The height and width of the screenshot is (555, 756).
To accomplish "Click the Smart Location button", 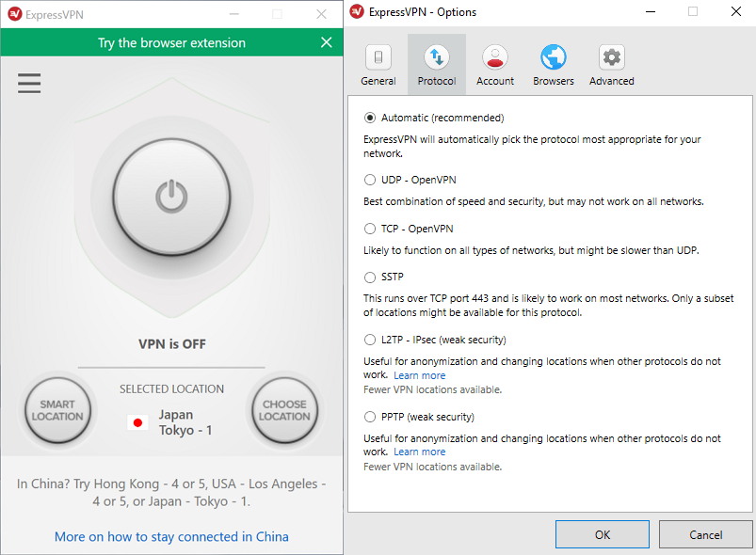I will click(57, 410).
